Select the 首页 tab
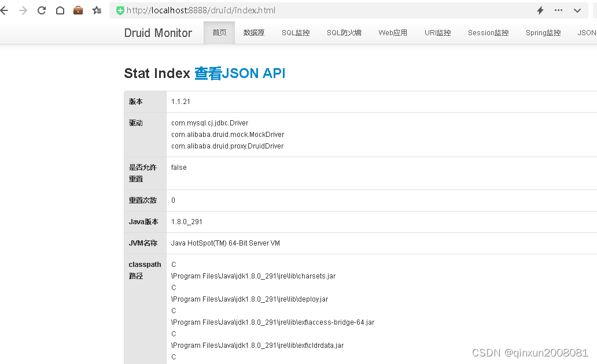The image size is (597, 364). click(219, 33)
